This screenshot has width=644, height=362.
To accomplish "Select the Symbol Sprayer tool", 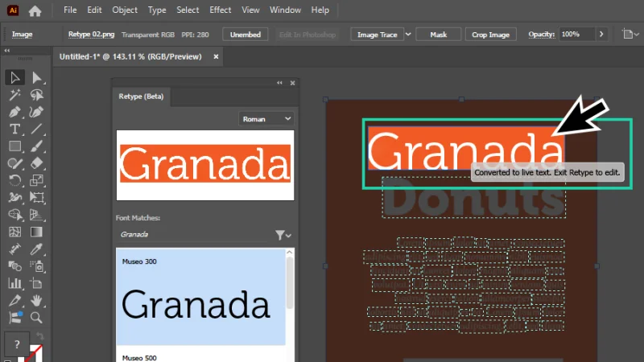I will (x=36, y=266).
